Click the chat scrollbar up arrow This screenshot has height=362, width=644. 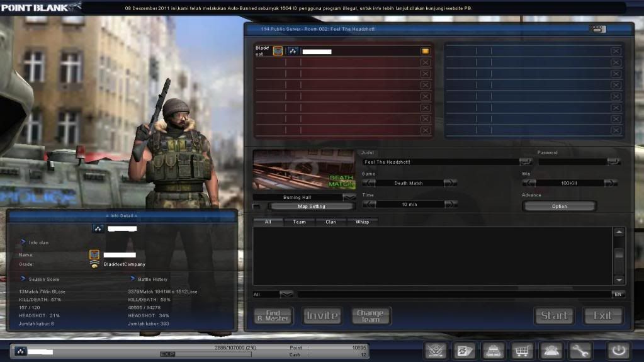click(619, 232)
